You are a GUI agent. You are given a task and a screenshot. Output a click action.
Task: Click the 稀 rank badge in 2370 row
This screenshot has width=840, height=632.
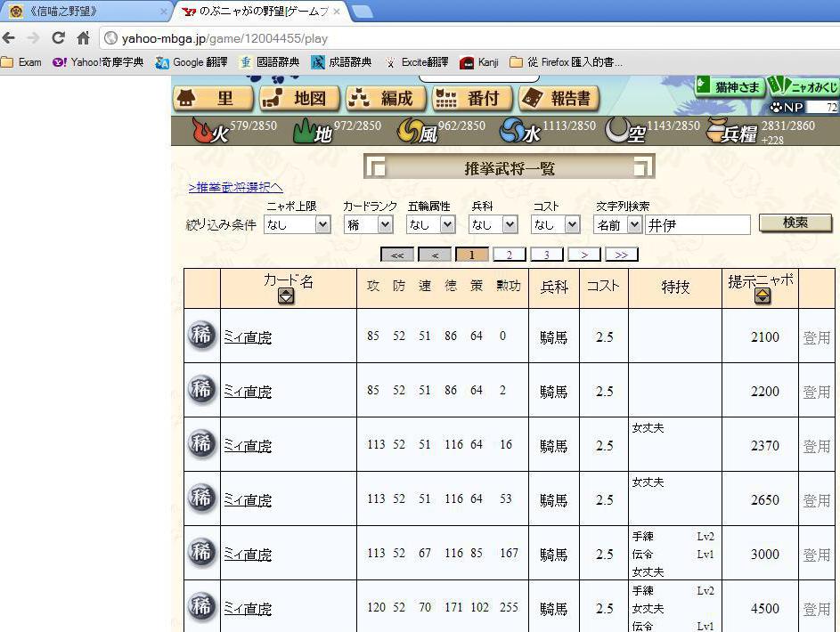(201, 443)
